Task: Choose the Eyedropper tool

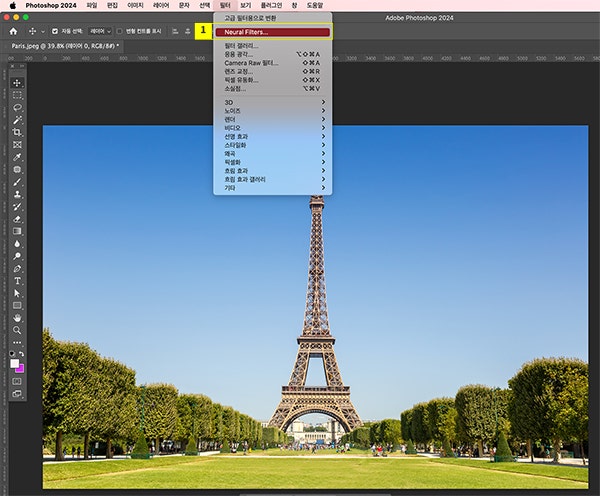Action: (17, 157)
